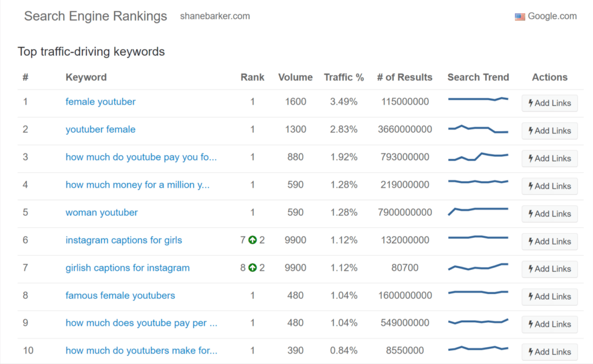Image resolution: width=593 pixels, height=364 pixels.
Task: Open 'famous female youtubers' keyword link
Action: tap(120, 295)
